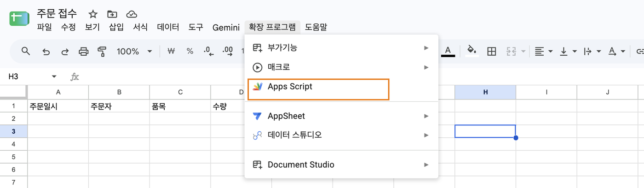Viewport: 644px width, 188px height.
Task: Open the 도구 menu
Action: coord(195,27)
